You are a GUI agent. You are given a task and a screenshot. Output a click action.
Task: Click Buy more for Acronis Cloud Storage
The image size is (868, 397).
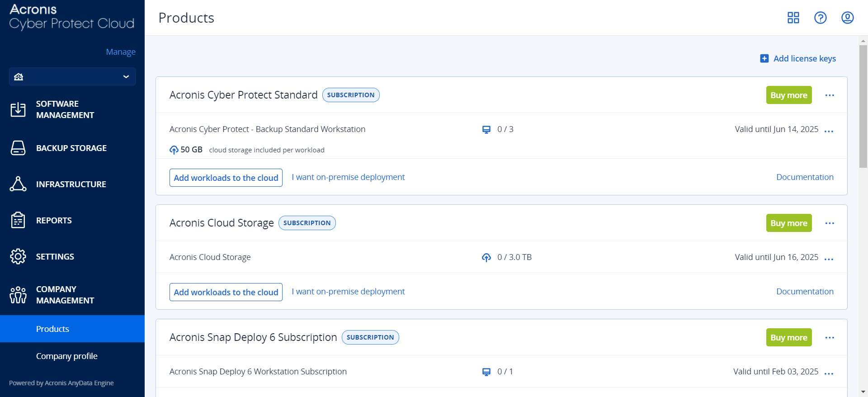point(788,223)
